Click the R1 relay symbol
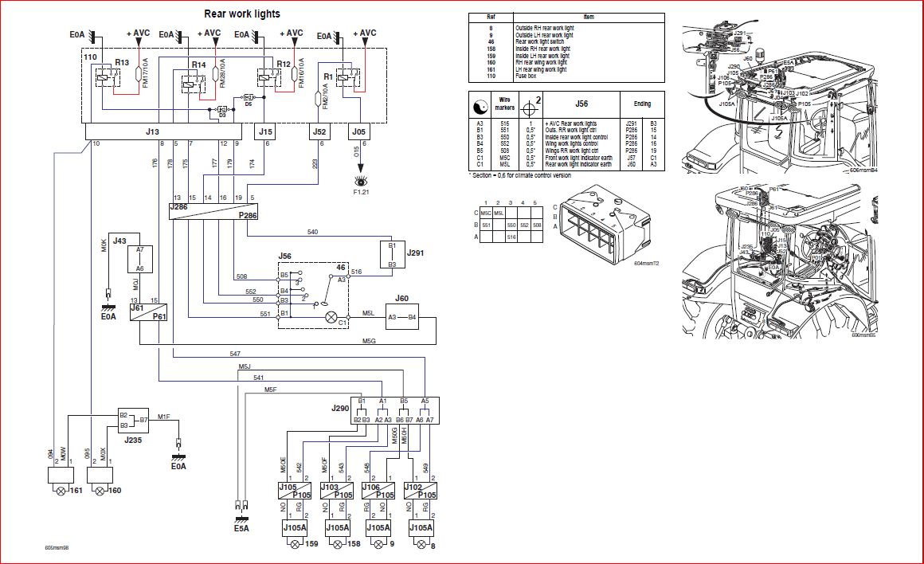 point(346,77)
